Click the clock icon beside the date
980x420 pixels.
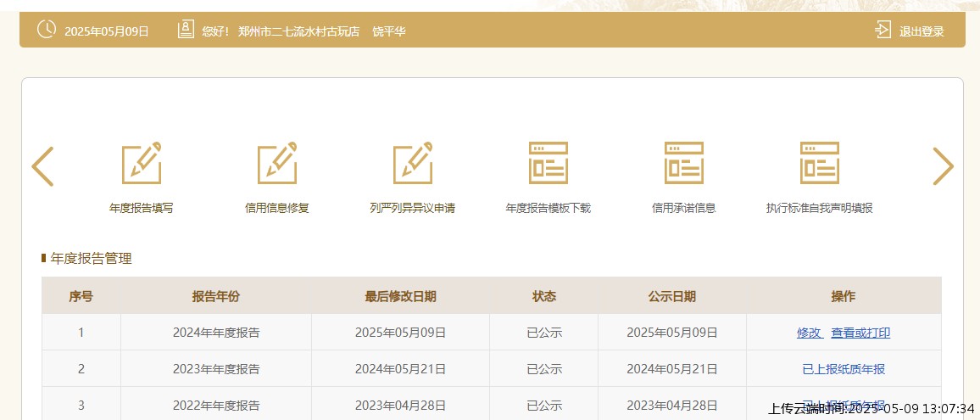coord(47,30)
